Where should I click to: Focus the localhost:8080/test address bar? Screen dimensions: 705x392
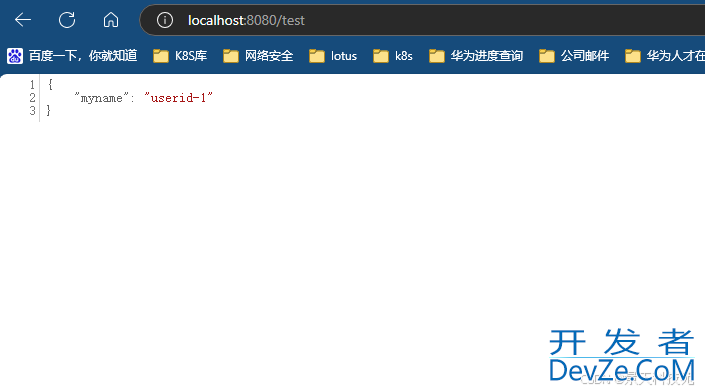pos(423,20)
